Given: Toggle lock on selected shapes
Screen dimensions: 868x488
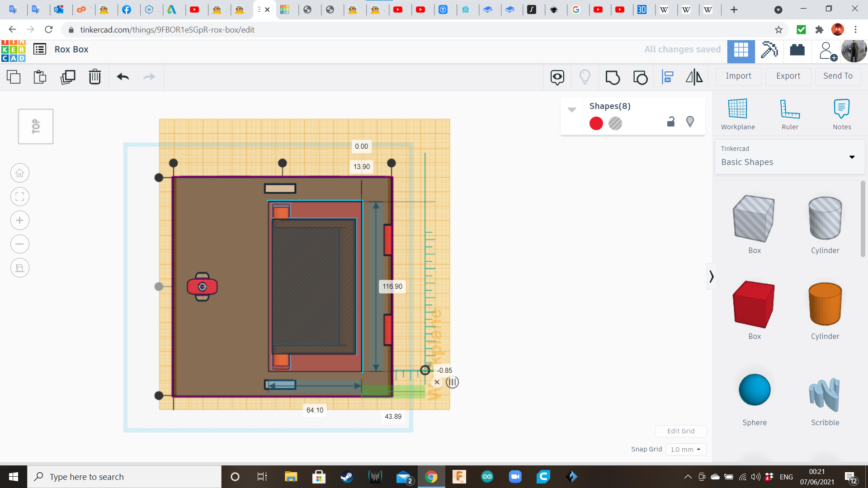Looking at the screenshot, I should pos(671,122).
